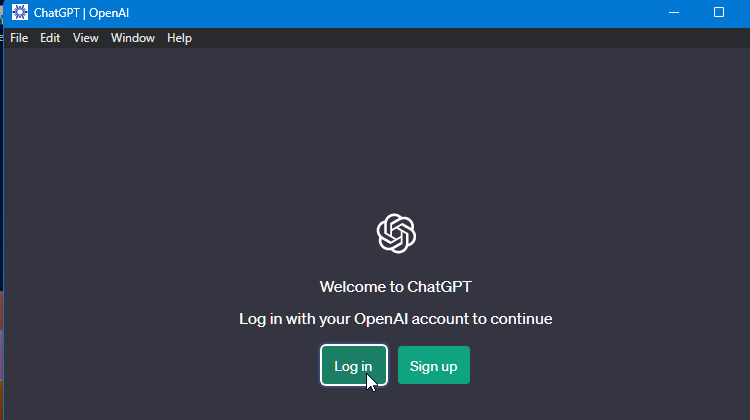Maximize the ChatGPT window

tap(719, 12)
